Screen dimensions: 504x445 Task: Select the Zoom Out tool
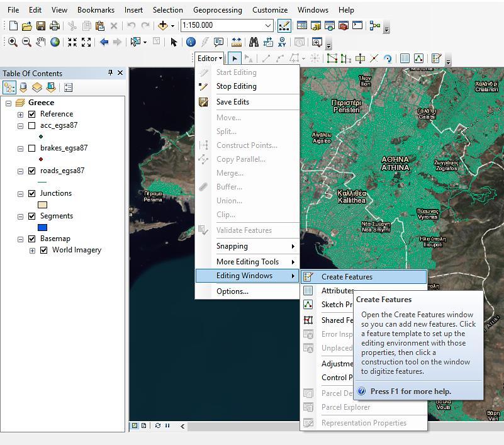(x=26, y=42)
